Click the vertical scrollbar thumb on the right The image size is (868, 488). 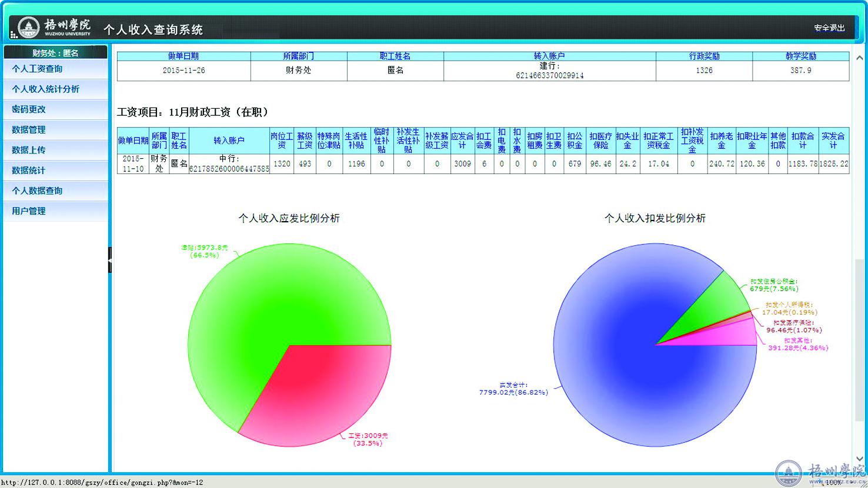pyautogui.click(x=860, y=353)
